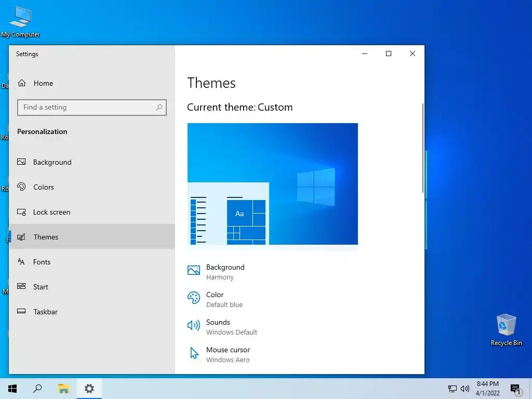Click the volume icon in system tray
The width and height of the screenshot is (532, 399).
pos(465,389)
